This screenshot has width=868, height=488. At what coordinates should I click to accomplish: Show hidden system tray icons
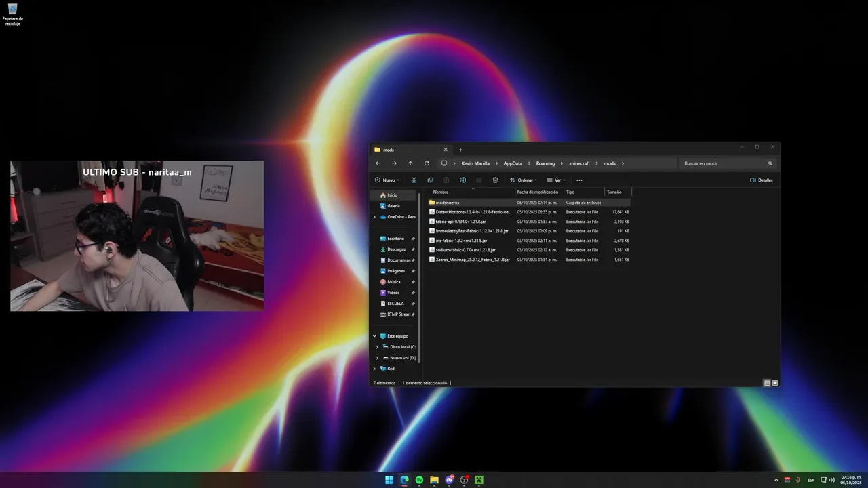[x=776, y=480]
